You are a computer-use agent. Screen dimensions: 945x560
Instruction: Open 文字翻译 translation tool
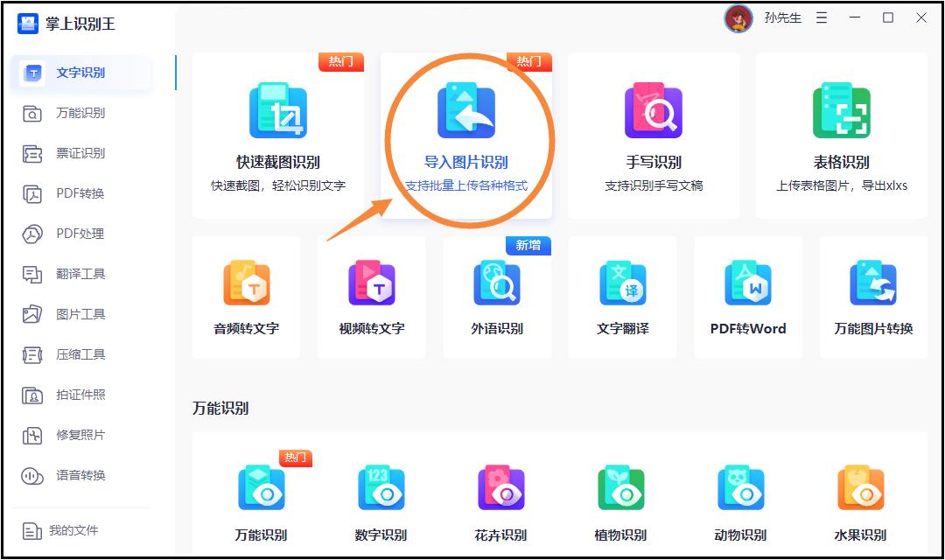622,297
